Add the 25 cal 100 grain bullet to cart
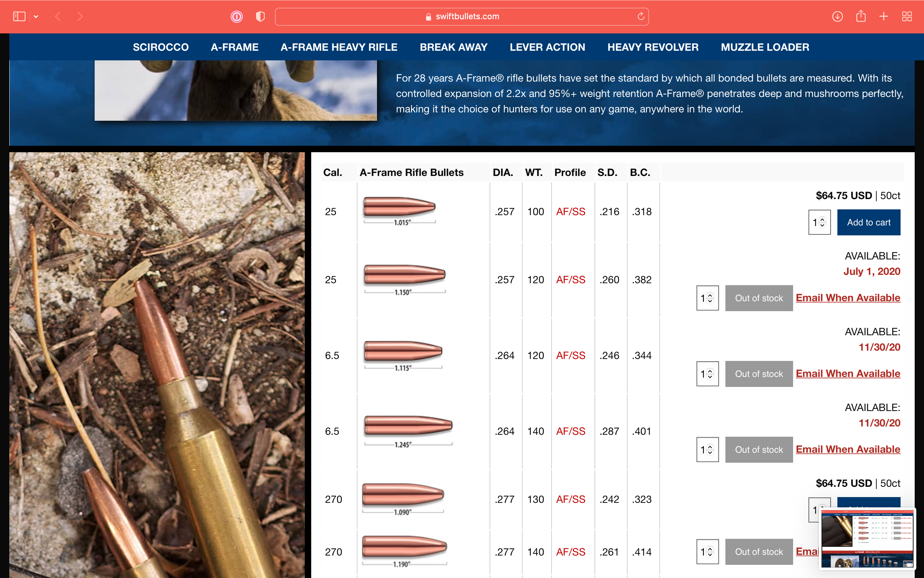 [868, 222]
